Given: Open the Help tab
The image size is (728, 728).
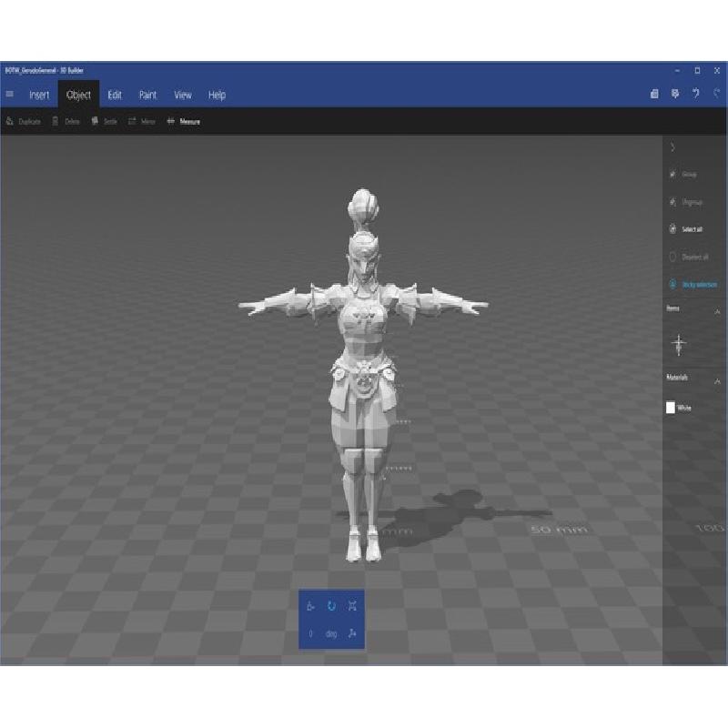Looking at the screenshot, I should pyautogui.click(x=217, y=96).
